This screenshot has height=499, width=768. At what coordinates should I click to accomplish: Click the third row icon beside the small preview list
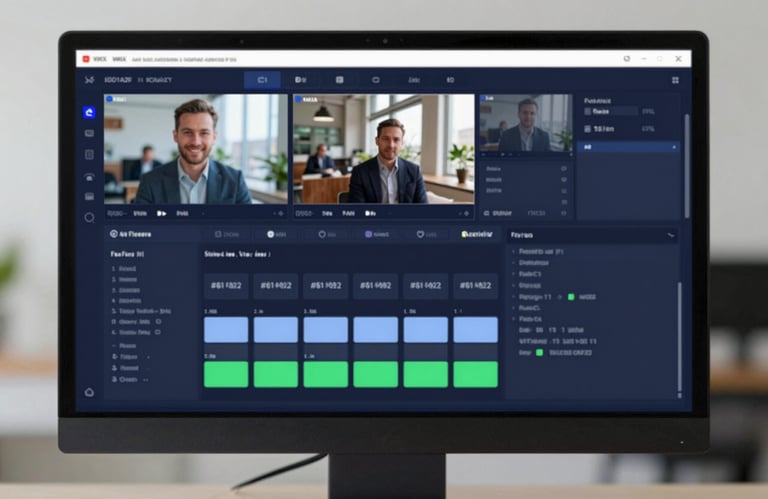[x=564, y=191]
